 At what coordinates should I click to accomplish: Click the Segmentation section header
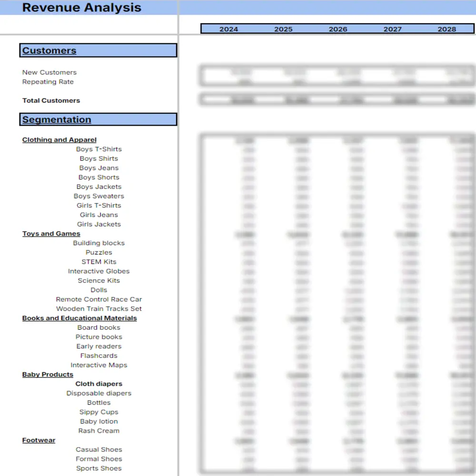pos(57,119)
